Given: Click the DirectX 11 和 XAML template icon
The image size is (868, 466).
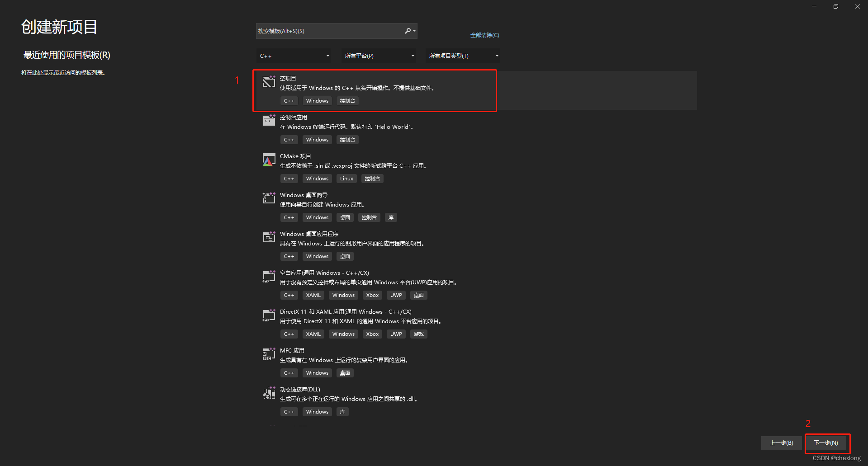Looking at the screenshot, I should click(x=269, y=315).
